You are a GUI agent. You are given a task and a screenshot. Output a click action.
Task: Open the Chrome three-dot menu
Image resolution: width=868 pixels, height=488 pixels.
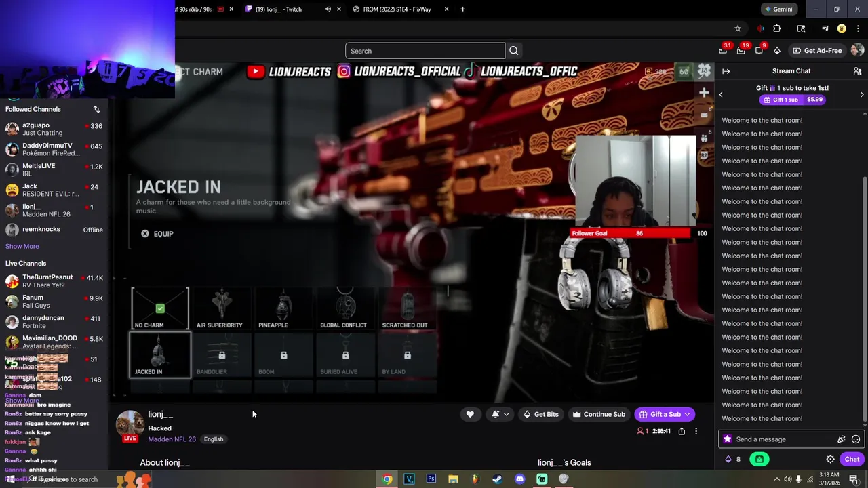(x=856, y=28)
